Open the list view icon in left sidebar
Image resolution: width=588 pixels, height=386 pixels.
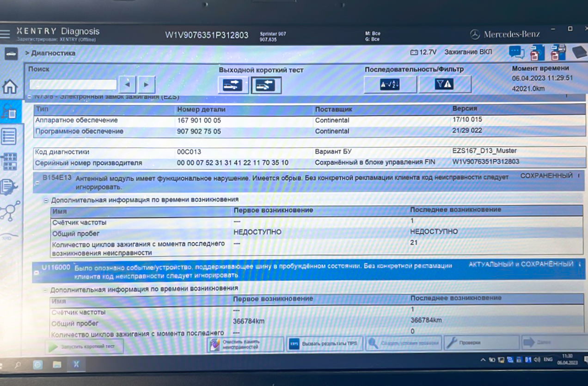(x=9, y=136)
